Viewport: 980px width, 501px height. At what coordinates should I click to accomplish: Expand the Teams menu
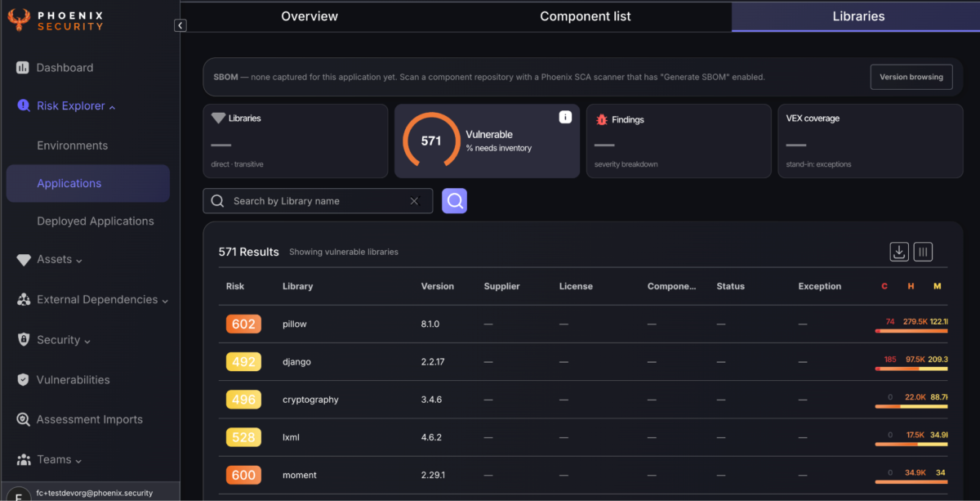78,460
